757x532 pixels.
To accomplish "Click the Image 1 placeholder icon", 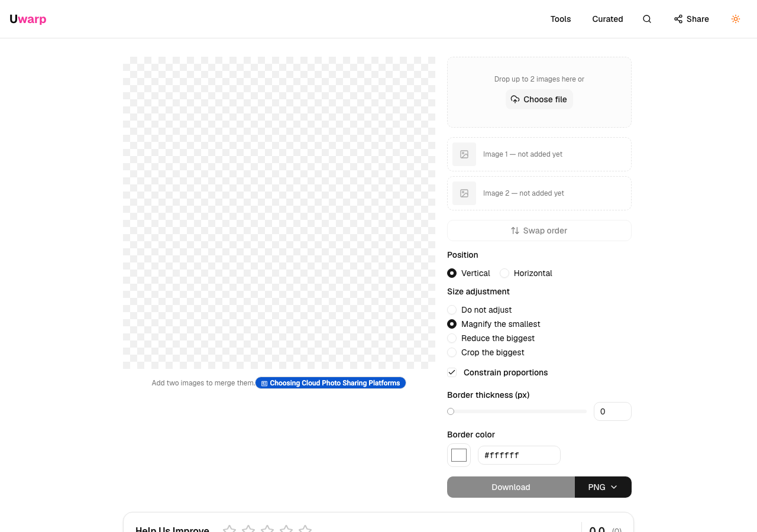I will coord(464,154).
